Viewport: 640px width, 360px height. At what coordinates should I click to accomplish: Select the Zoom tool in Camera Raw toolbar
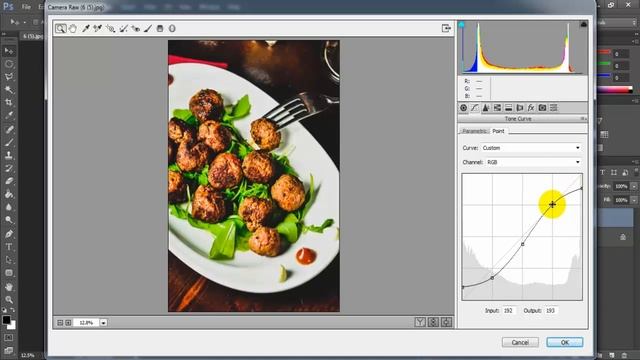(x=60, y=28)
